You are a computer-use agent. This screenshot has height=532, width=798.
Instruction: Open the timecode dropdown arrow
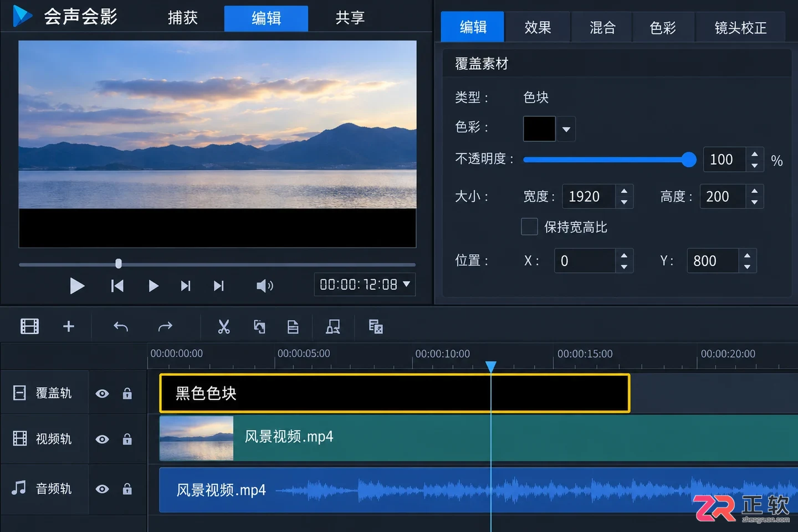(406, 284)
